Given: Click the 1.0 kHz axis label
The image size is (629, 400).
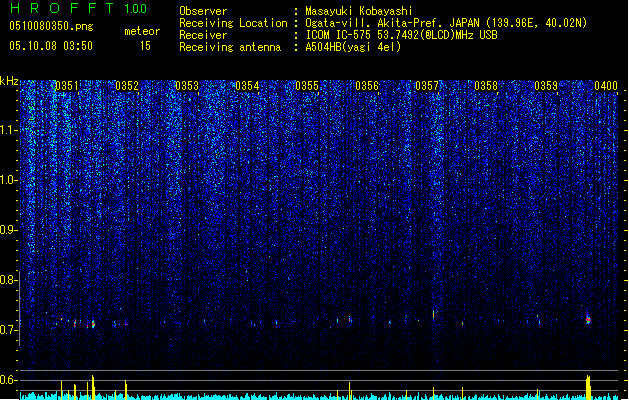Looking at the screenshot, I should (9, 180).
